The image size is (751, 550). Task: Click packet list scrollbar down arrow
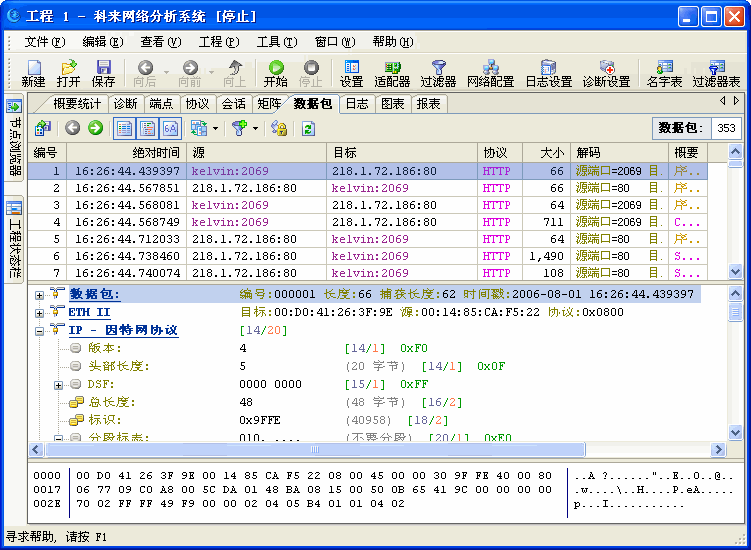click(735, 272)
